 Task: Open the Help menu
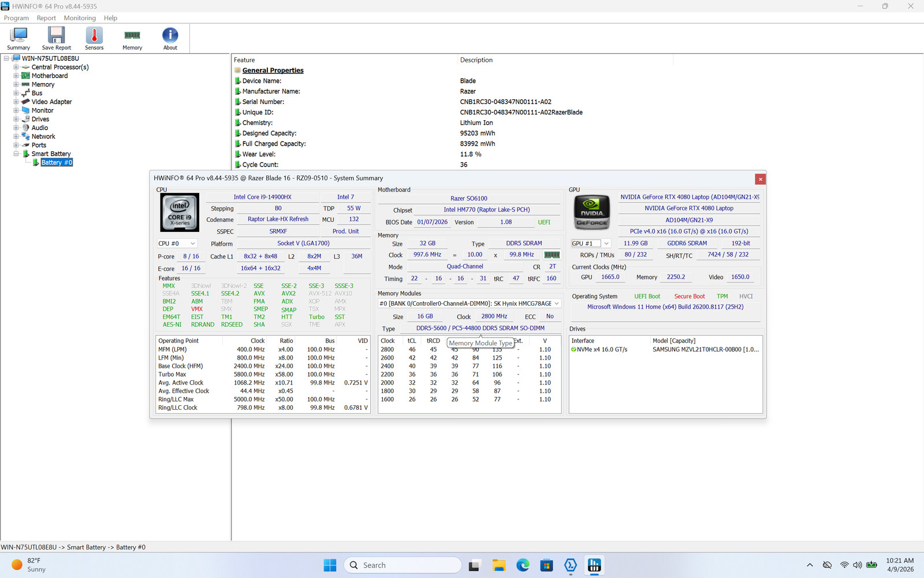tap(110, 18)
